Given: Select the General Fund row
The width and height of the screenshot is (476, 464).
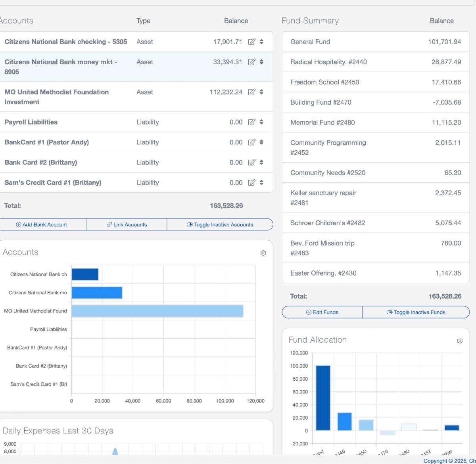Looking at the screenshot, I should [375, 42].
